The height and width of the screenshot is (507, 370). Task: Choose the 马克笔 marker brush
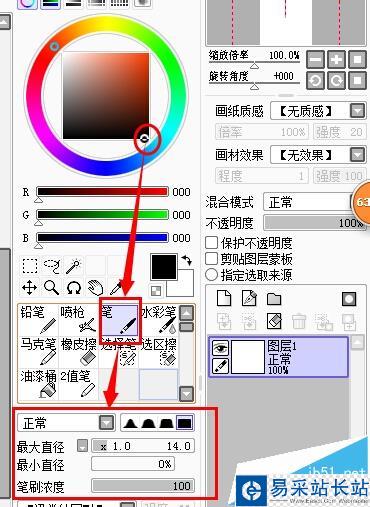(38, 352)
